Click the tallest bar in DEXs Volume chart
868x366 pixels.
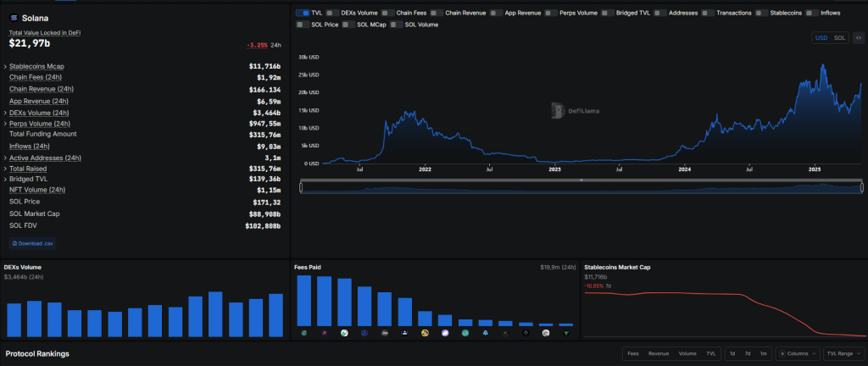[x=215, y=314]
